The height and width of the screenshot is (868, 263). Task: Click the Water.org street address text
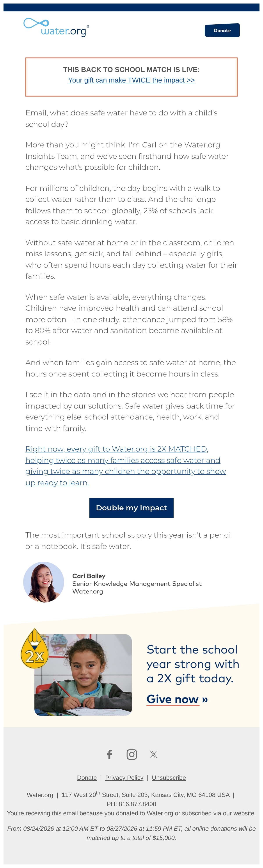146,794
